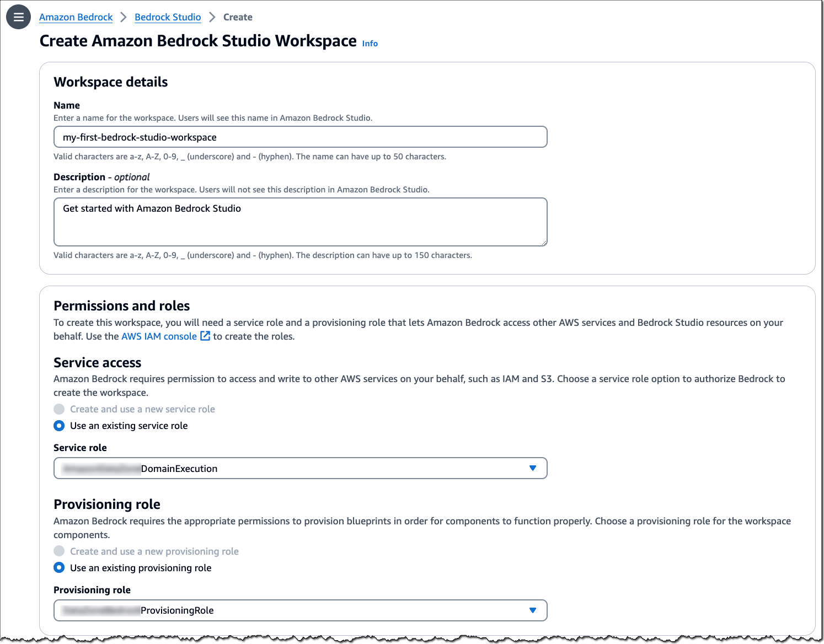Click the Service role dropdown caret icon
824x644 pixels.
[532, 468]
